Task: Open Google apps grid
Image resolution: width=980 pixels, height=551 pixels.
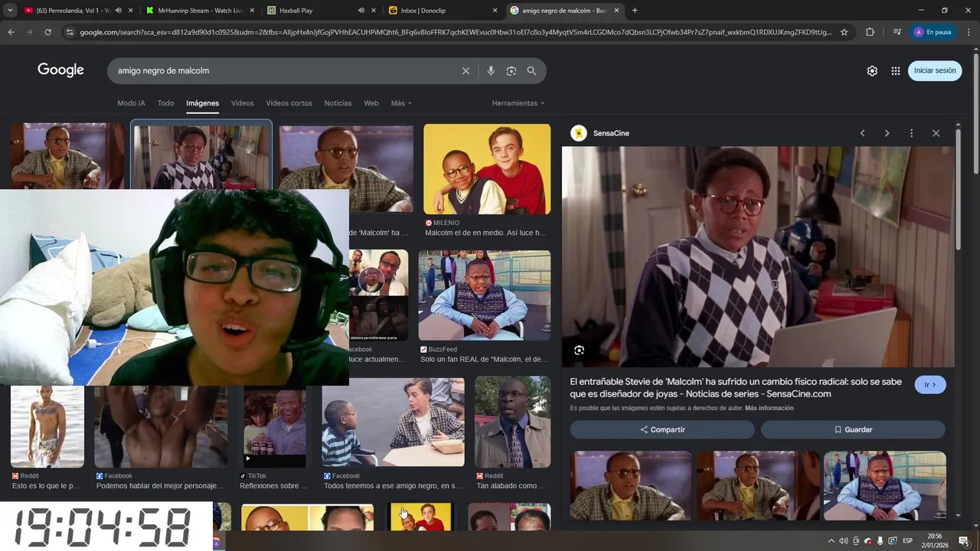Action: (x=895, y=70)
